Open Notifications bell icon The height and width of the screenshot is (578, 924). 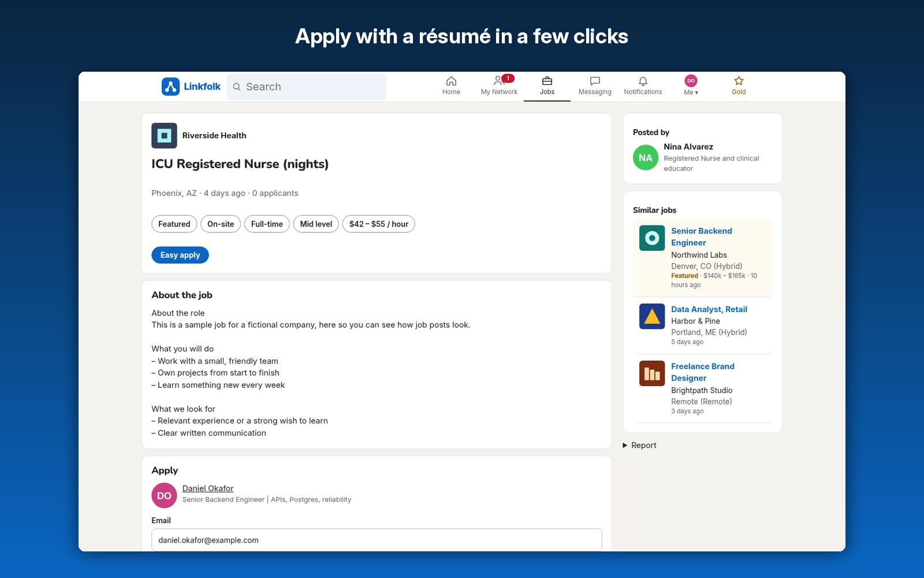[643, 81]
